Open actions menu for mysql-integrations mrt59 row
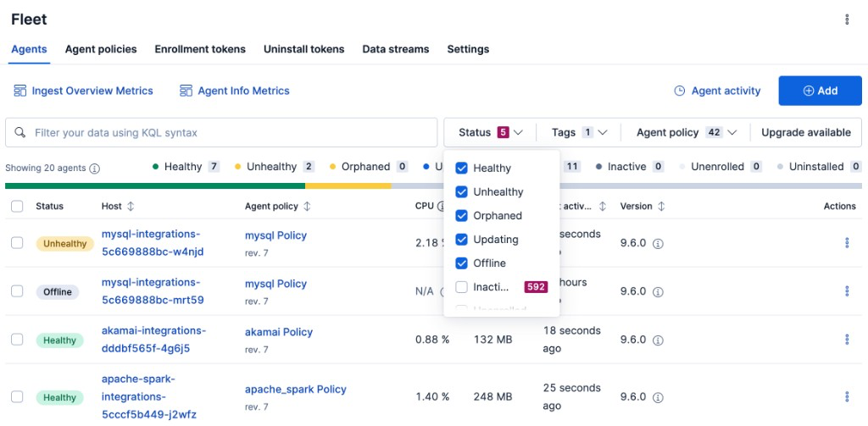The height and width of the screenshot is (426, 868). (847, 291)
